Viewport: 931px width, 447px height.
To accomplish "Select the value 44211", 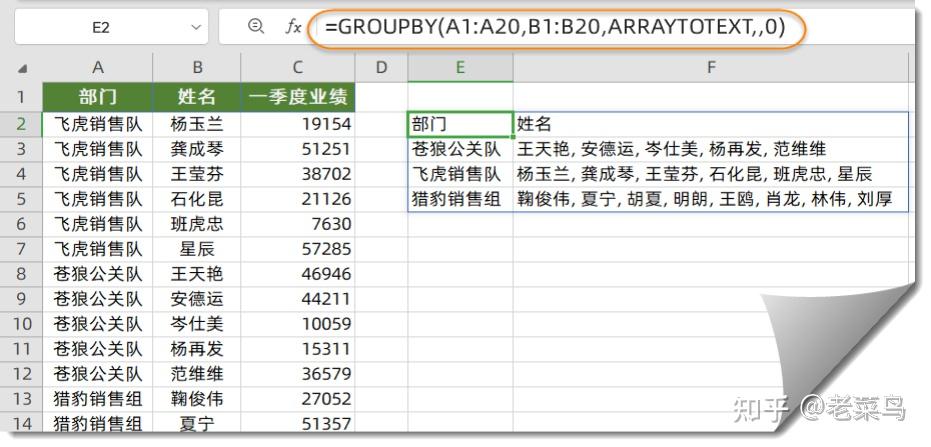I will click(x=298, y=299).
